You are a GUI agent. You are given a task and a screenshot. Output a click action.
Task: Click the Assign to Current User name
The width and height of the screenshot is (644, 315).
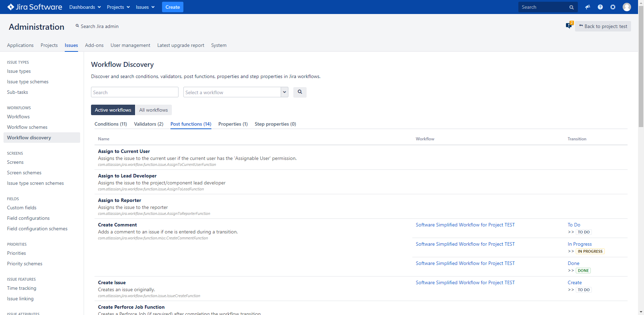point(124,151)
